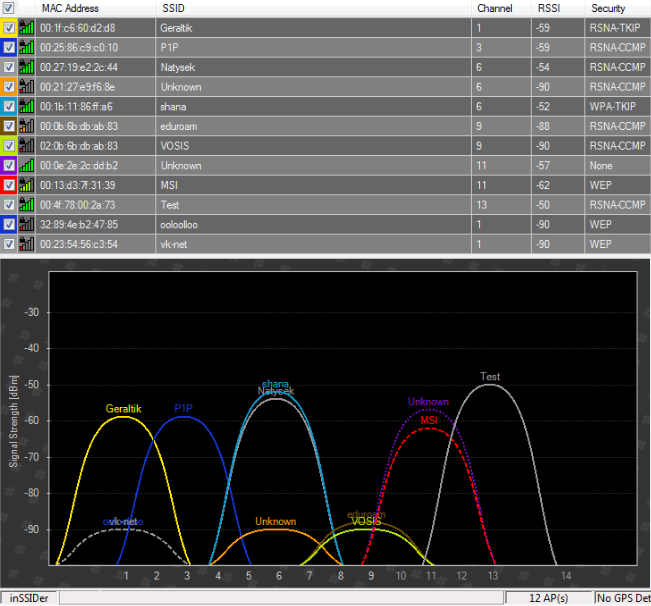
Task: Click signal bars icon for ooloolloo
Action: click(27, 225)
